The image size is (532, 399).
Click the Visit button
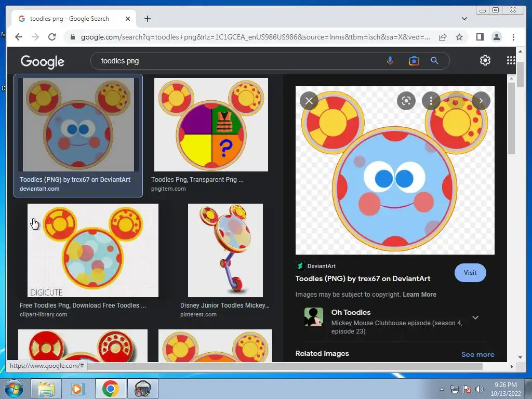[470, 273]
